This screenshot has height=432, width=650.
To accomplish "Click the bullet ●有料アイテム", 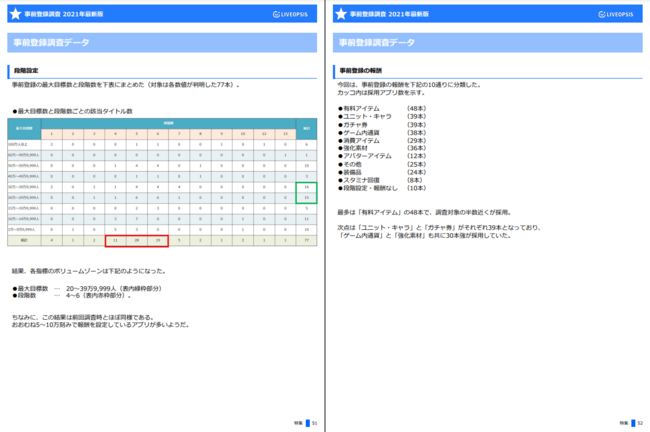I will pos(359,109).
